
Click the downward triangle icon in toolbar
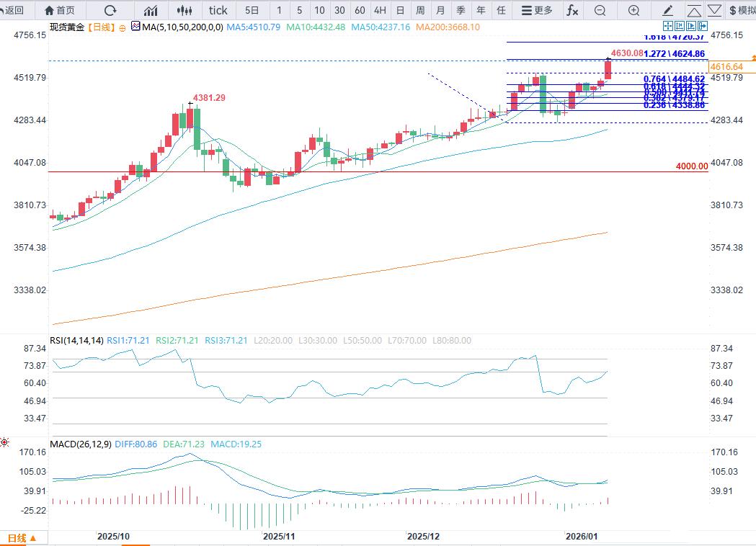(x=714, y=10)
